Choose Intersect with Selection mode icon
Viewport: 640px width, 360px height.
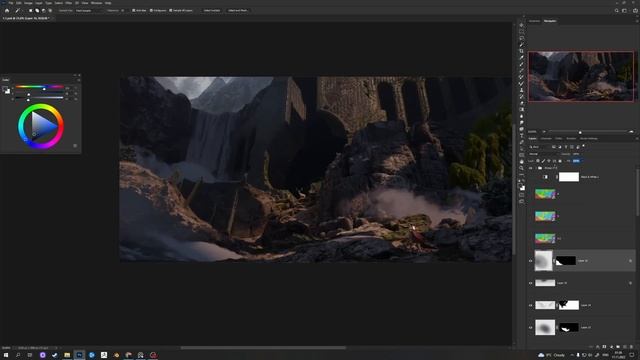click(50, 11)
